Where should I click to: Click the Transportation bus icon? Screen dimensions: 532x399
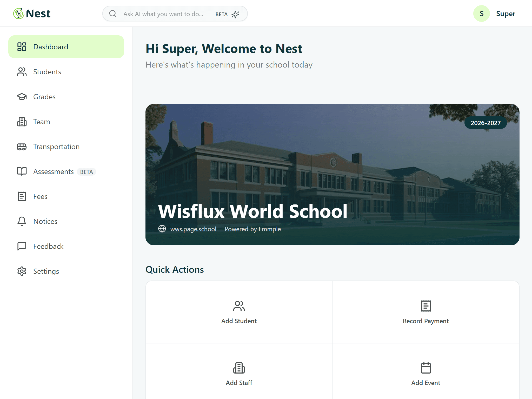coord(22,147)
